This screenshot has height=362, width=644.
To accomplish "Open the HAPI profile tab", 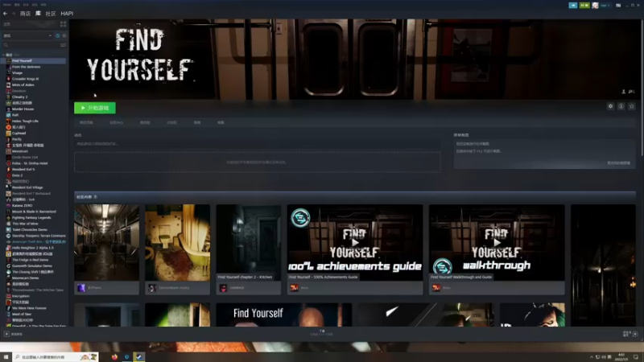I will [x=67, y=14].
